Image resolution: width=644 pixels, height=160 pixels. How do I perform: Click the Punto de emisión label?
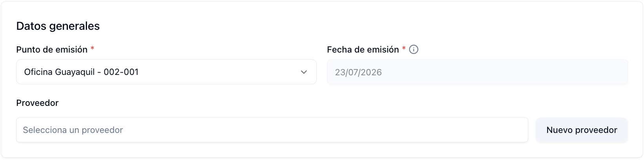pos(52,49)
